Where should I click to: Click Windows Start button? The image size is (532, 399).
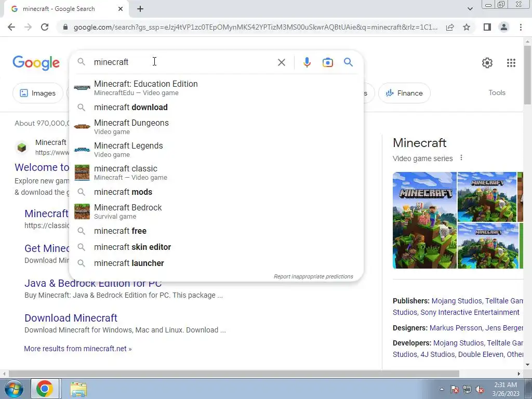click(x=14, y=389)
